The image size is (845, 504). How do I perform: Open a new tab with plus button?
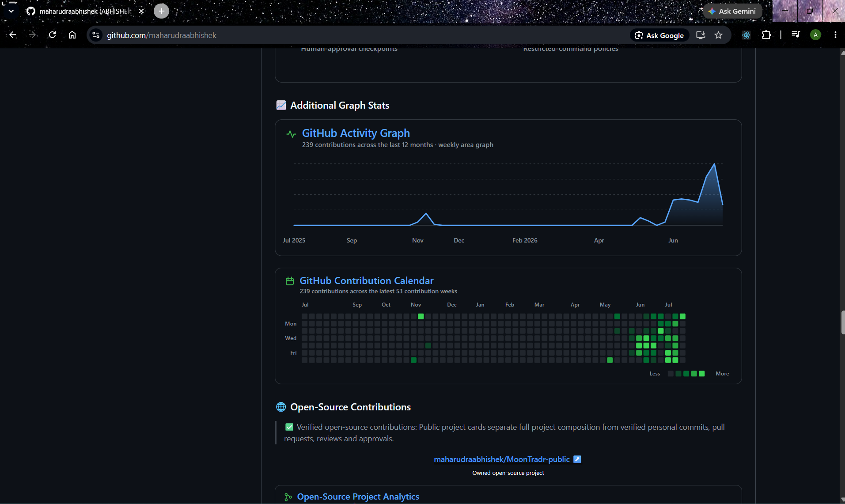161,11
